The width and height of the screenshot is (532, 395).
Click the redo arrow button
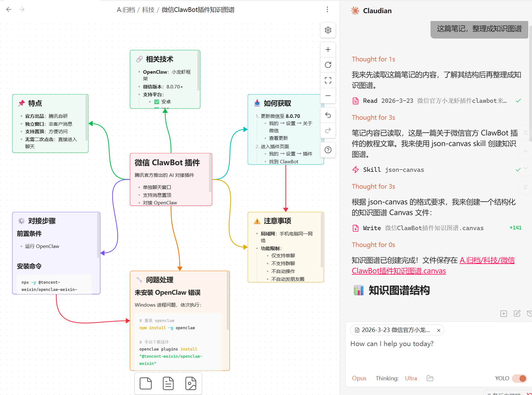tap(328, 130)
